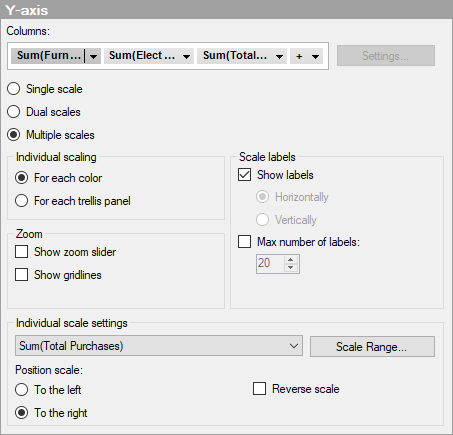This screenshot has width=453, height=435.
Task: Enable Show zoom slider checkbox
Action: (x=22, y=252)
